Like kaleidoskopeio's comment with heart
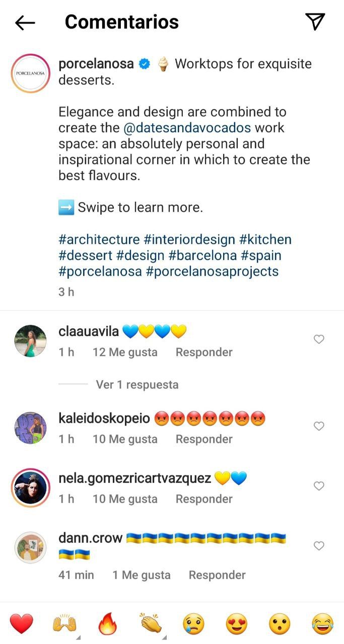 [x=319, y=426]
